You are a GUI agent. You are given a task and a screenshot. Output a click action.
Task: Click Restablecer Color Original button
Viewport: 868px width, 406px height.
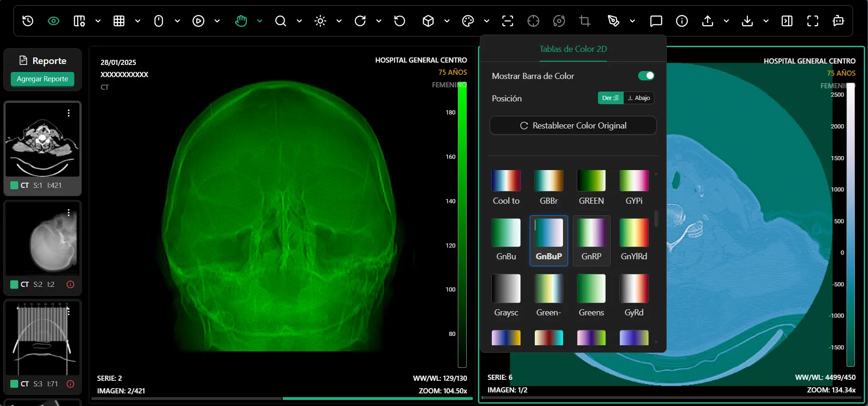(573, 126)
